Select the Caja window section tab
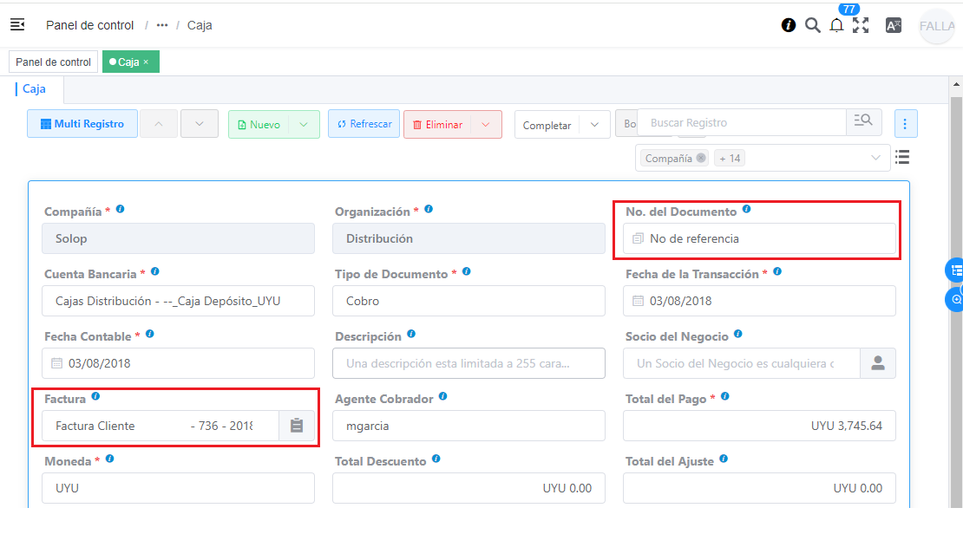The image size is (963, 560). point(34,89)
